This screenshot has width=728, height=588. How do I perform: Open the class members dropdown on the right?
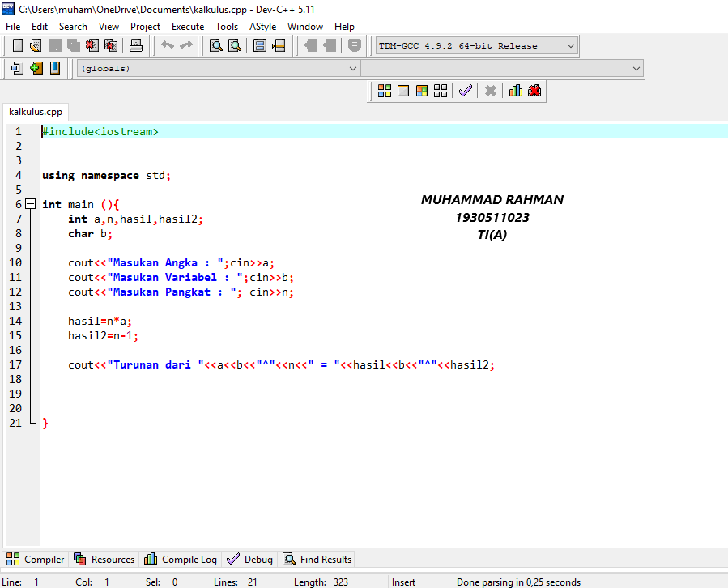636,68
